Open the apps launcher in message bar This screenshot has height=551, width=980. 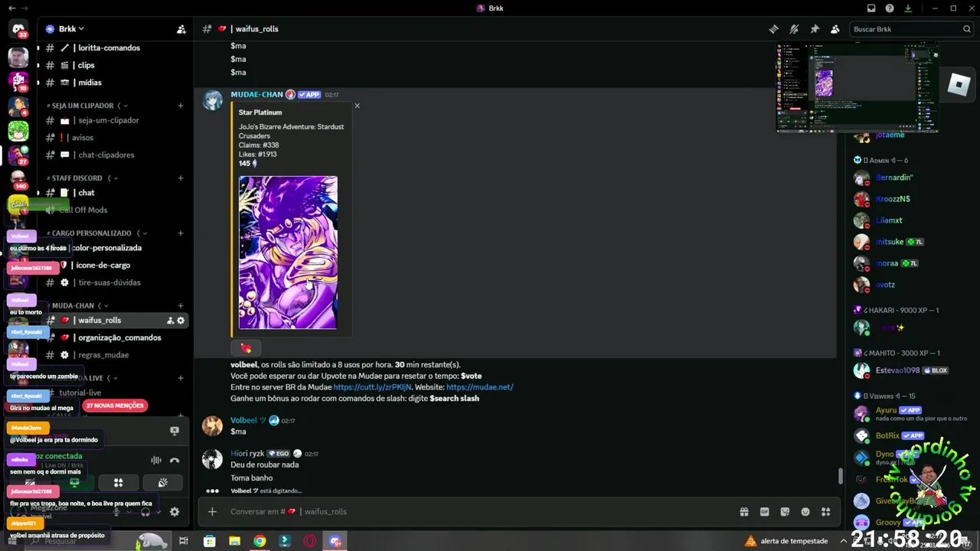pos(825,512)
